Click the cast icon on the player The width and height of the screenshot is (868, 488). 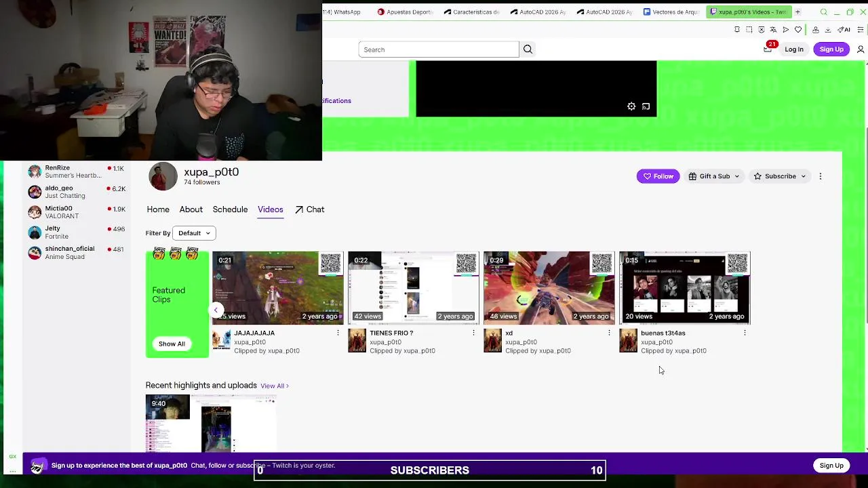click(x=646, y=106)
